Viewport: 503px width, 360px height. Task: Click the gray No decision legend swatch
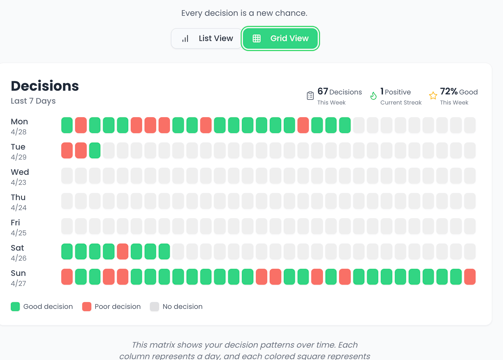pyautogui.click(x=154, y=307)
